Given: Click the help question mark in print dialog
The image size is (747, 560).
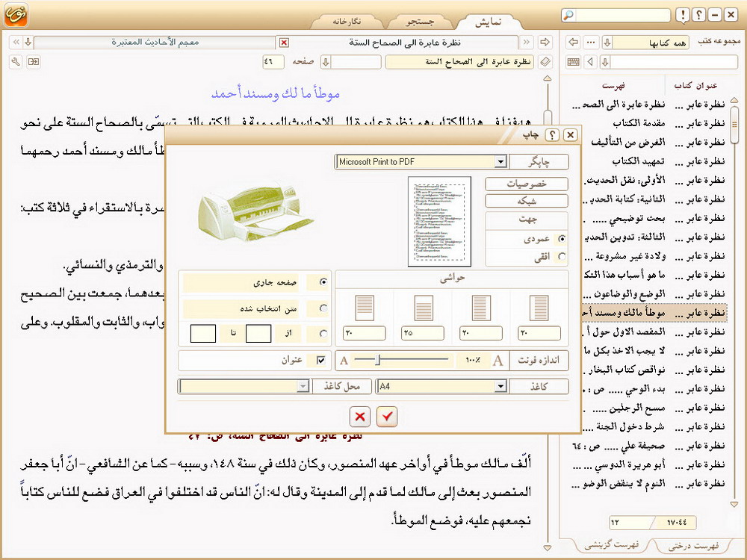Looking at the screenshot, I should (x=553, y=135).
